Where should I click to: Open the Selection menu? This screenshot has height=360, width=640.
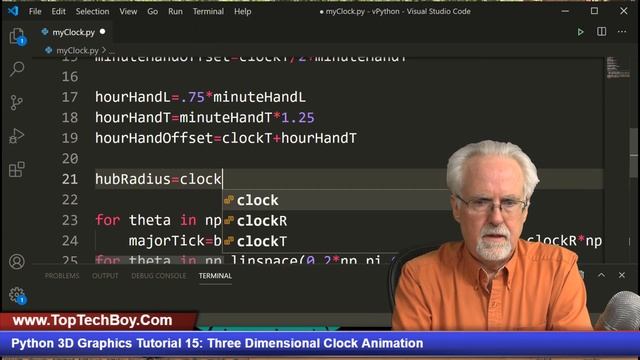click(x=92, y=11)
